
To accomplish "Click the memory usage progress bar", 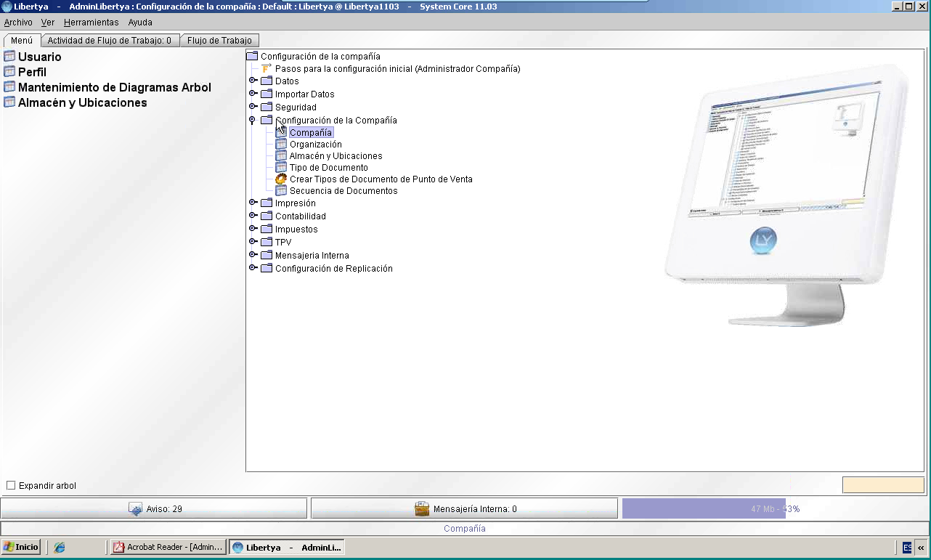I will coord(775,508).
